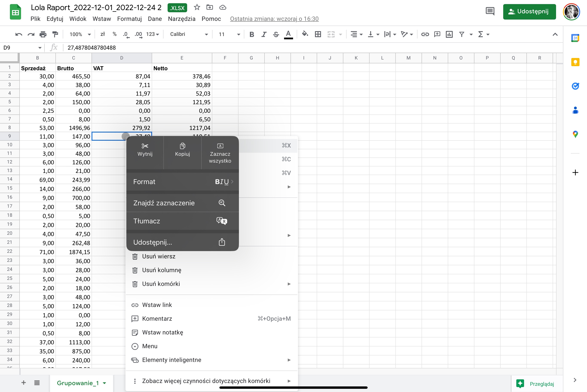Screen dimensions: 587x392
Task: Expand the Grupowanie_1 sheet tab menu
Action: pyautogui.click(x=104, y=383)
